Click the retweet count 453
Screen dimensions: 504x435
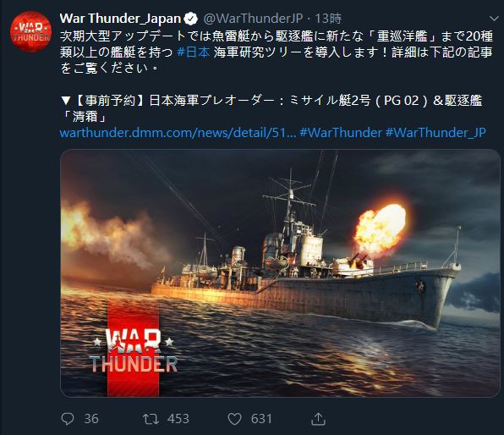(178, 419)
